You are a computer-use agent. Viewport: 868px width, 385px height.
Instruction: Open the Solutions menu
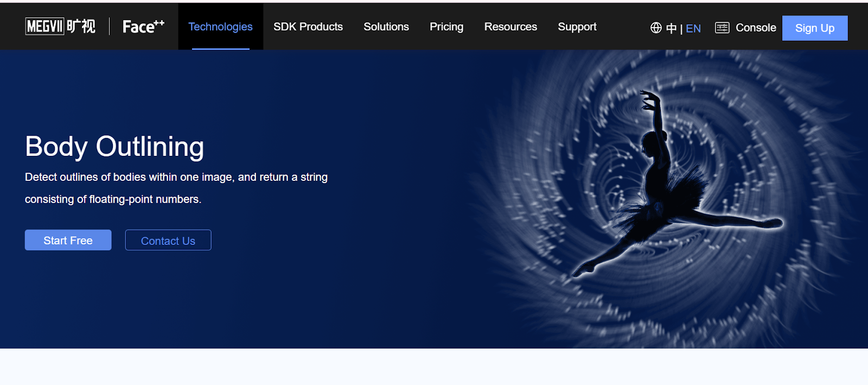tap(386, 27)
